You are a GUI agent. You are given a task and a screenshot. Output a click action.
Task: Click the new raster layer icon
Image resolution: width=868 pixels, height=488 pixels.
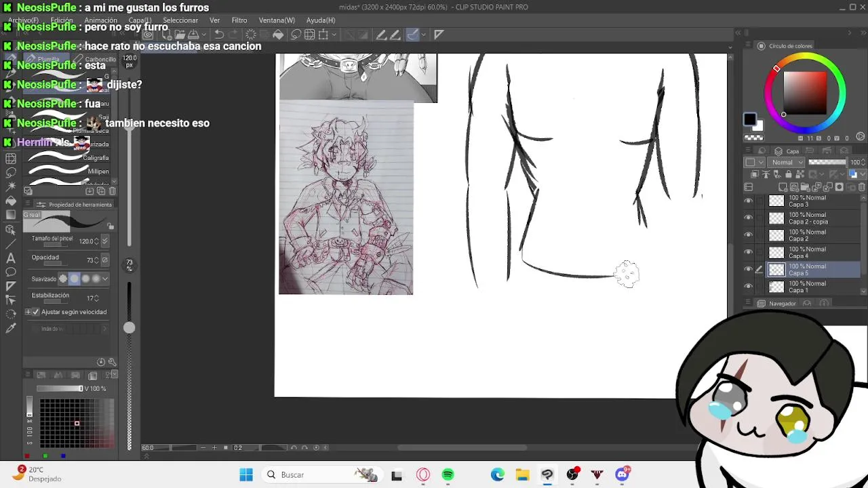[x=783, y=187]
